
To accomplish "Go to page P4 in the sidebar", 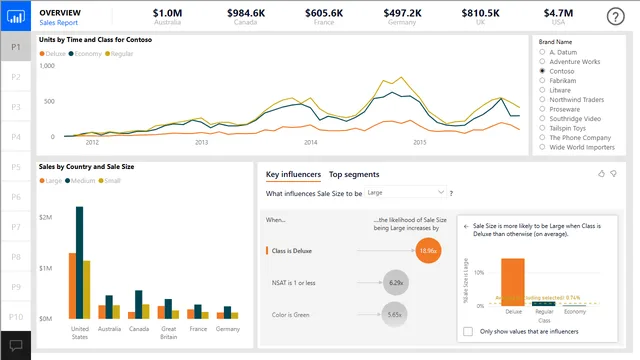I will pos(16,137).
